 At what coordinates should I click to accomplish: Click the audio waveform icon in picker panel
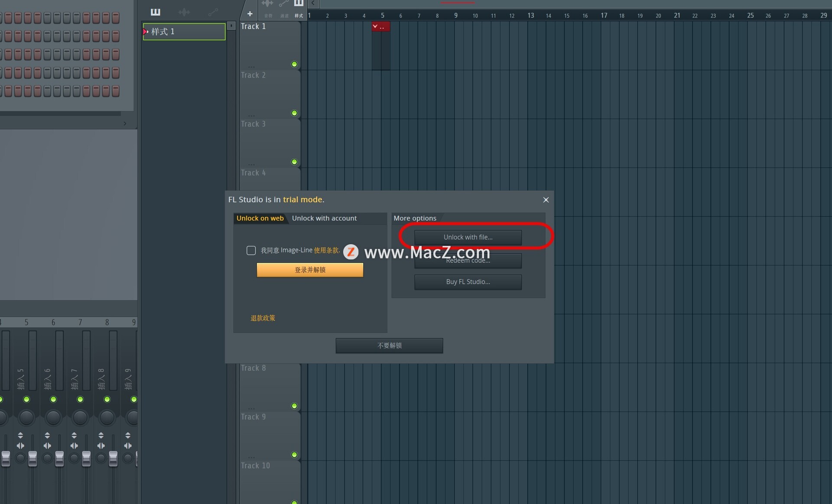click(x=184, y=12)
